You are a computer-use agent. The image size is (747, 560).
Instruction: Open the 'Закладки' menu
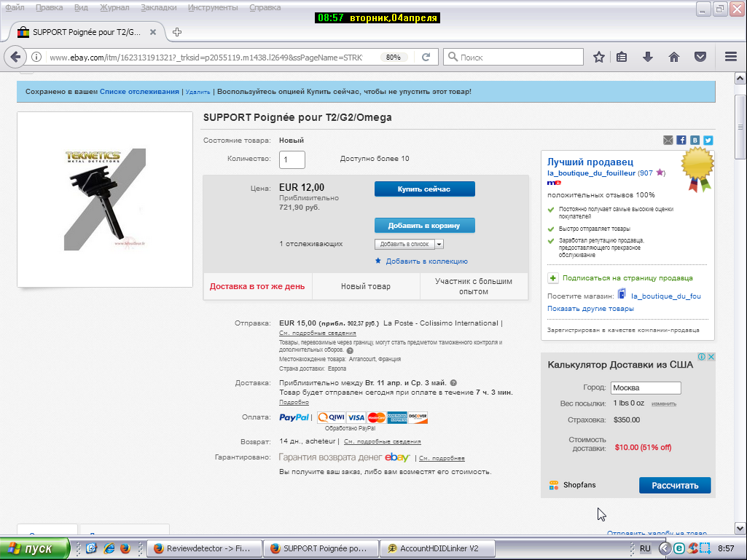pos(158,7)
